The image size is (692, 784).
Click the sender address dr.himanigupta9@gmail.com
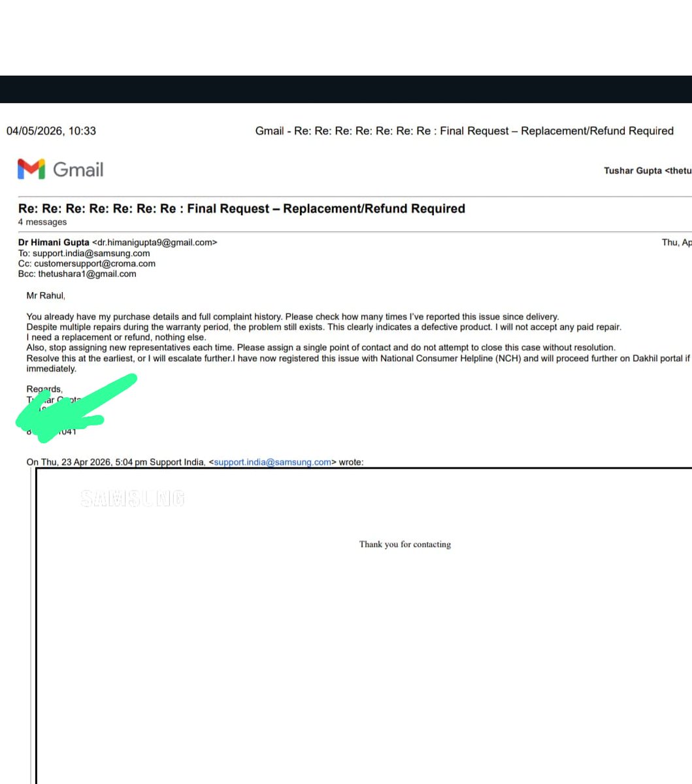tap(154, 242)
